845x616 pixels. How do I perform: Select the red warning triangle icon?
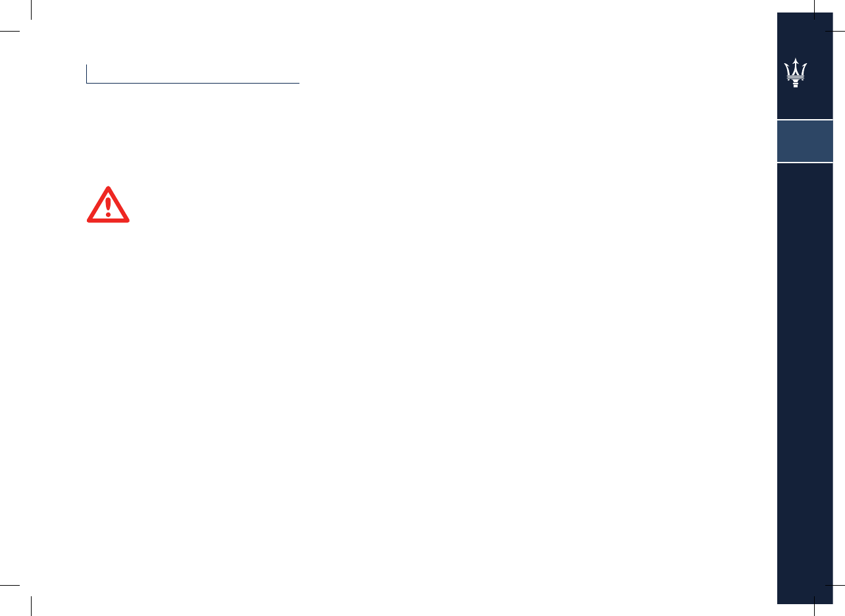tap(109, 205)
